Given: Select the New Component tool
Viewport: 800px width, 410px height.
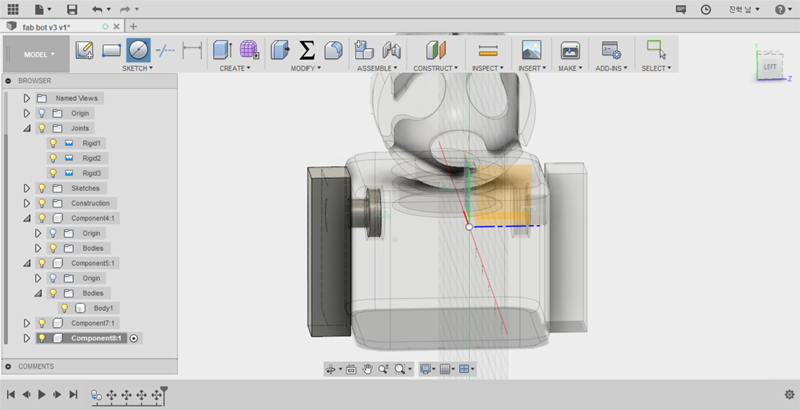Looking at the screenshot, I should [364, 50].
